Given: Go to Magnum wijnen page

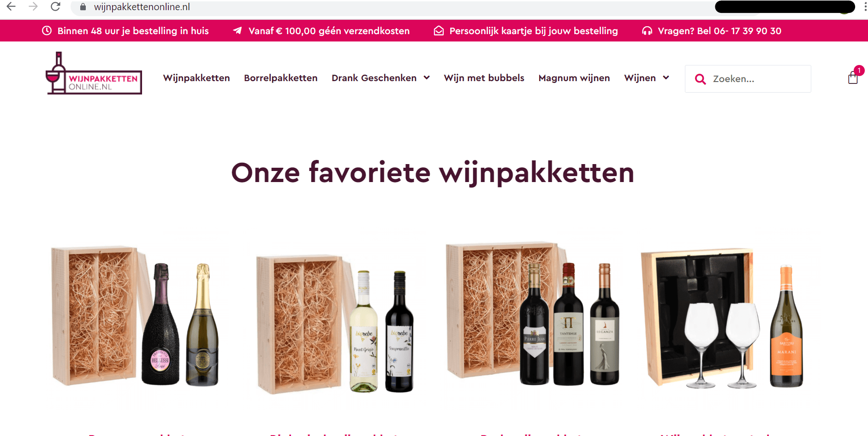Looking at the screenshot, I should tap(574, 78).
